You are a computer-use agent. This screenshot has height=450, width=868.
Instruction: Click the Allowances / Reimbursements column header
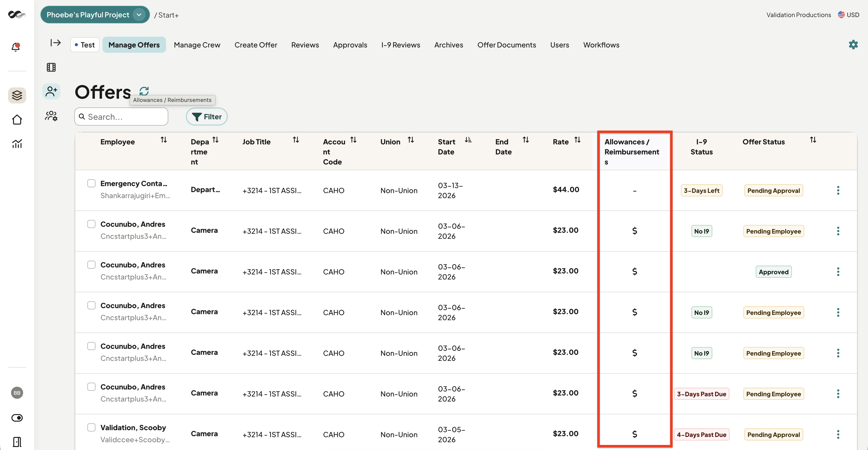[x=632, y=152]
